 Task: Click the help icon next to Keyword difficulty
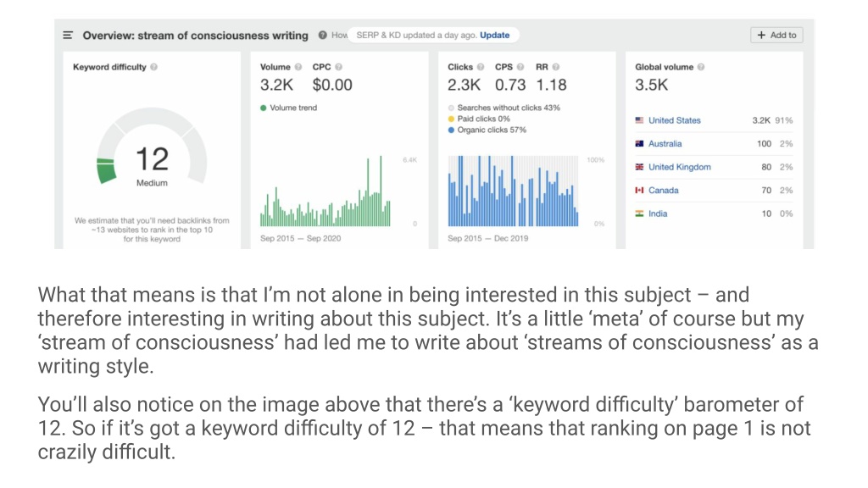154,67
